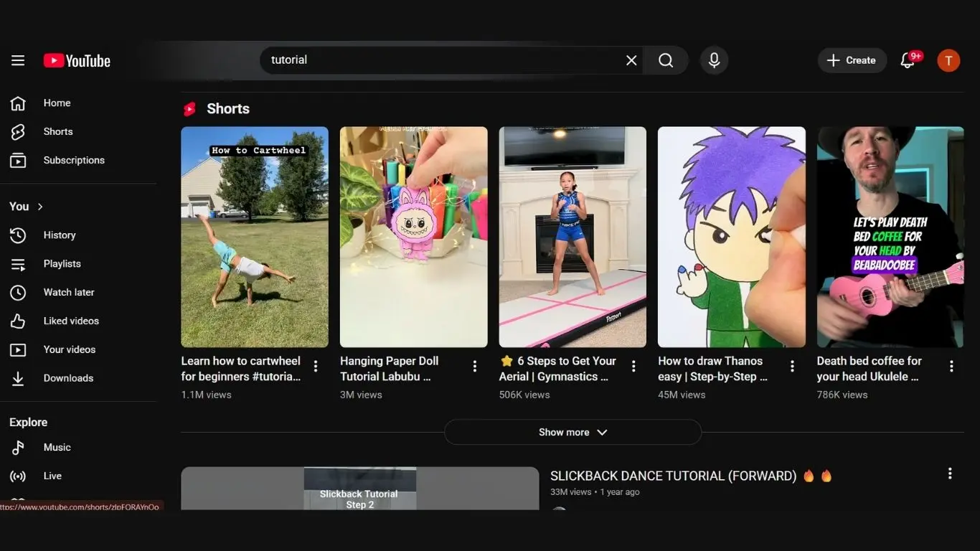Start voice search with the microphone
980x551 pixels.
click(714, 60)
